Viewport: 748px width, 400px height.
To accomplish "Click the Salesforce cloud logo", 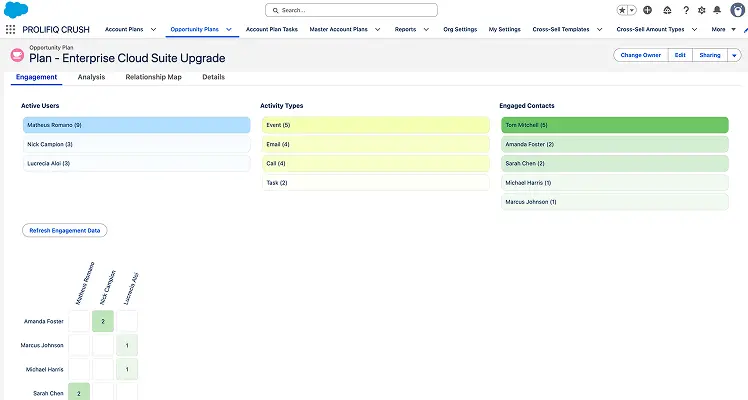I will click(16, 10).
